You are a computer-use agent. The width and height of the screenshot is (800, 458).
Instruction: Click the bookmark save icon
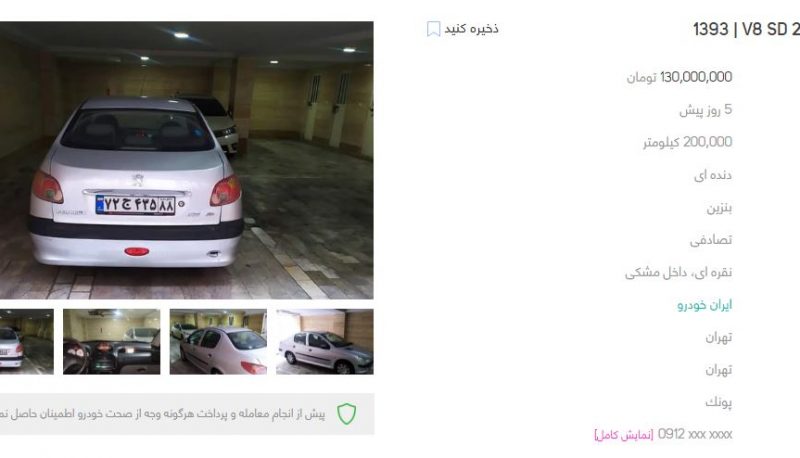click(x=433, y=29)
